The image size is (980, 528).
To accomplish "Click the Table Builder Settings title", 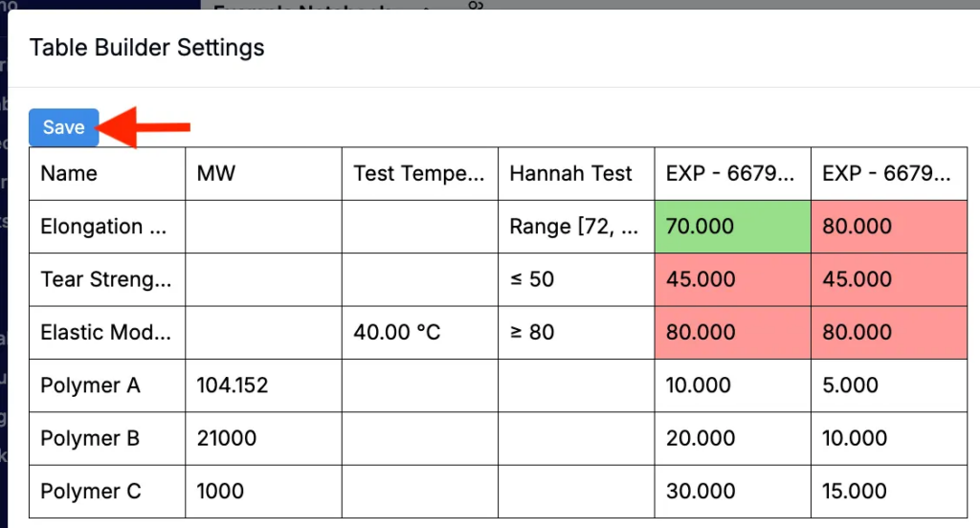I will [x=146, y=48].
